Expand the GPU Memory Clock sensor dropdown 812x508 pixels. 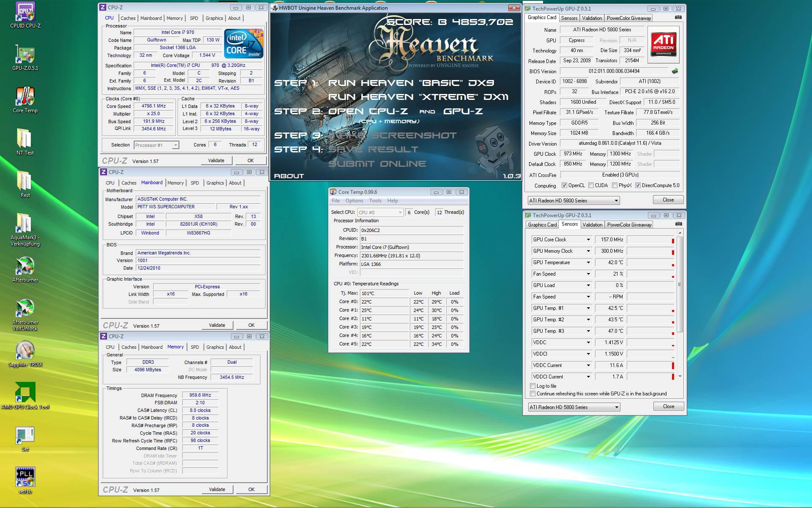[x=588, y=251]
